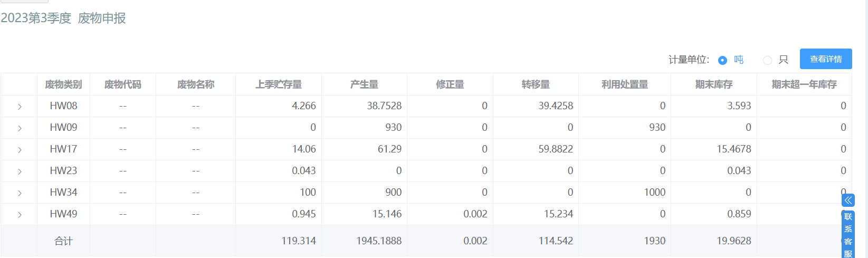Click the 上季贮存量 column header
Viewport: 868px width, 258px height.
279,84
